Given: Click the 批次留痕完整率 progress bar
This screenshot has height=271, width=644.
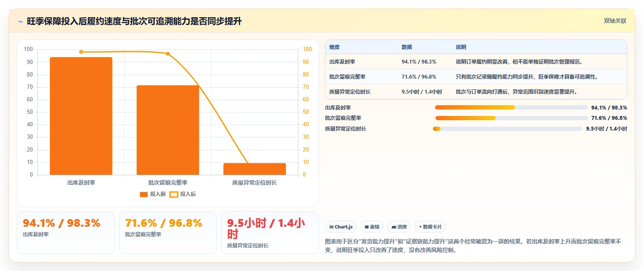Looking at the screenshot, I should [x=512, y=118].
